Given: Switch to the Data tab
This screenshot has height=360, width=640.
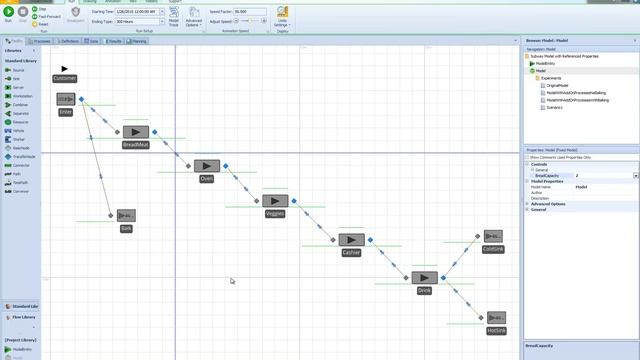Looking at the screenshot, I should 91,41.
